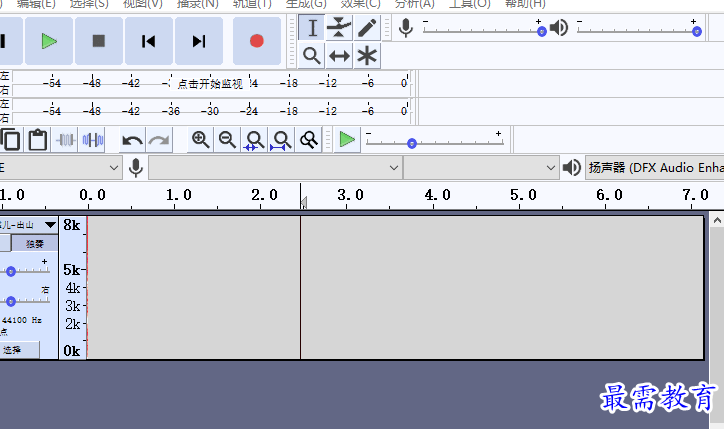Toggle the track 独奏 (Solo) button

coord(35,243)
